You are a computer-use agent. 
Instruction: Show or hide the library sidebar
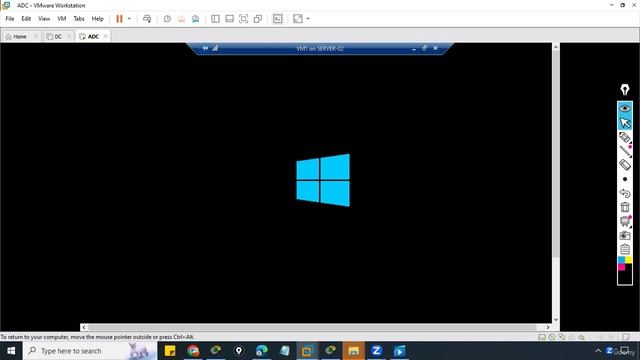[x=215, y=19]
